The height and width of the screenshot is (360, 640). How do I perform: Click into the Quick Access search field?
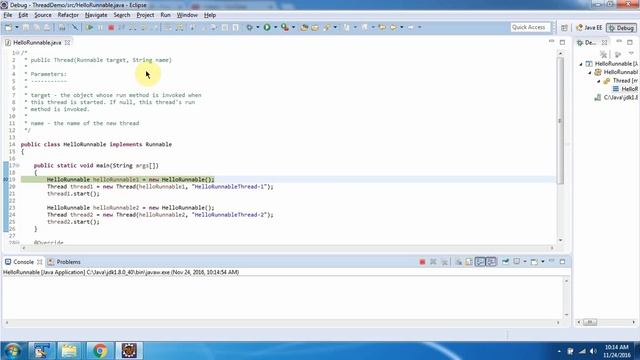point(530,27)
